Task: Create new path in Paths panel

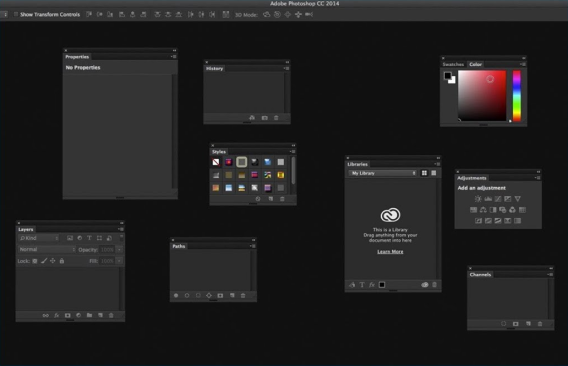Action: (x=232, y=295)
